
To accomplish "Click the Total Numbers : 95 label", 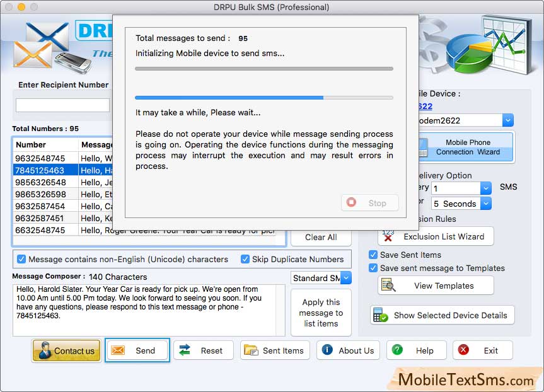I will pos(45,129).
